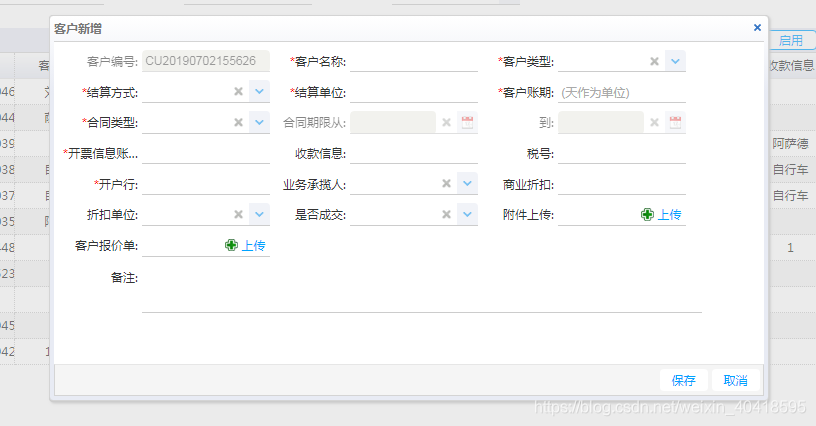Clear the 是否成交 field using X icon

pos(446,214)
